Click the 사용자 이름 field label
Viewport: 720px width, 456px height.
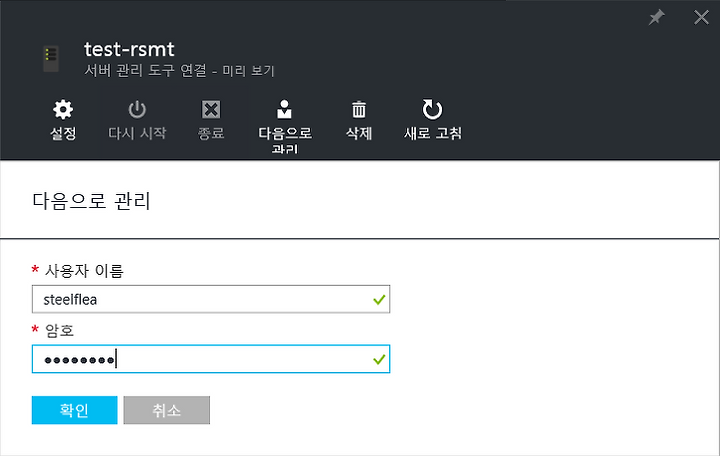click(84, 271)
